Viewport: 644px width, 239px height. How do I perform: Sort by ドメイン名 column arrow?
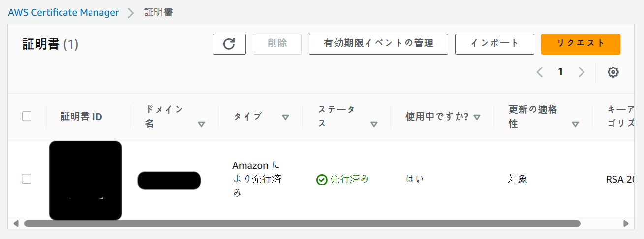[201, 124]
